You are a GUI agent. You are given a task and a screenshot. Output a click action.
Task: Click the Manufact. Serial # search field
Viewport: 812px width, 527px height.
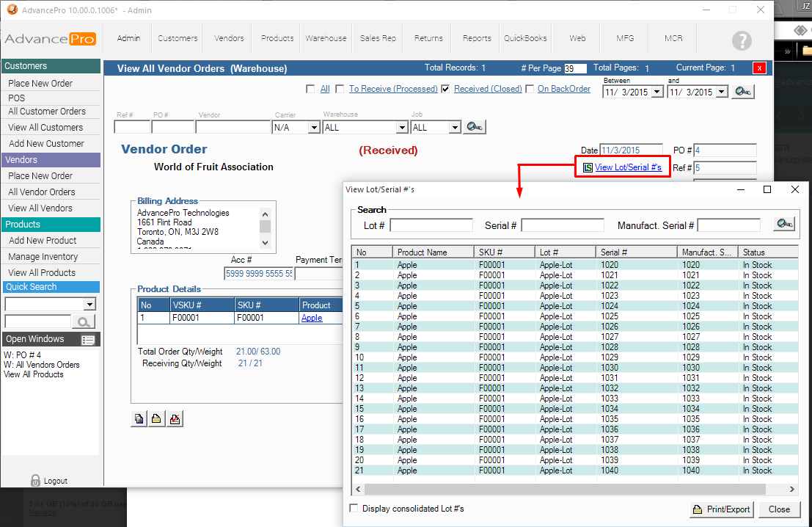click(728, 225)
